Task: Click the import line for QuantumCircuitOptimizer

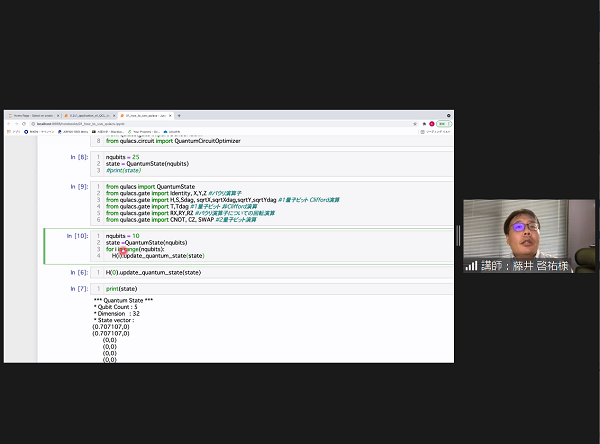Action: point(173,141)
